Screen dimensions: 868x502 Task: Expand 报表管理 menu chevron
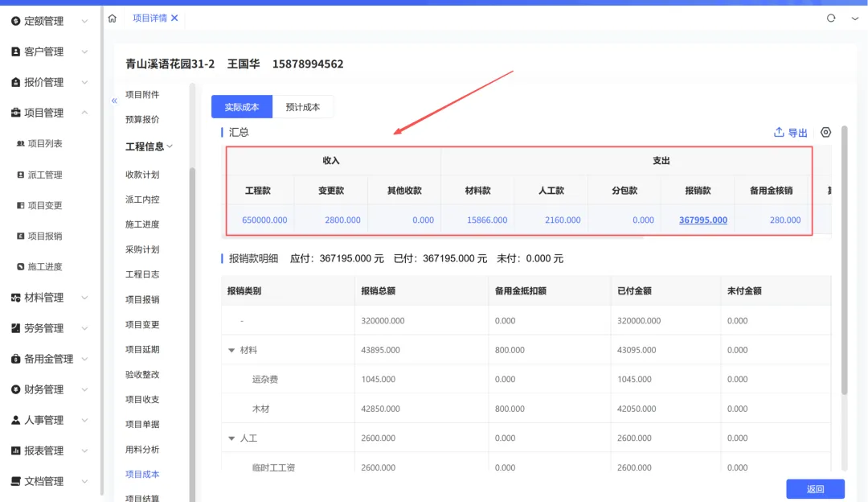coord(84,451)
